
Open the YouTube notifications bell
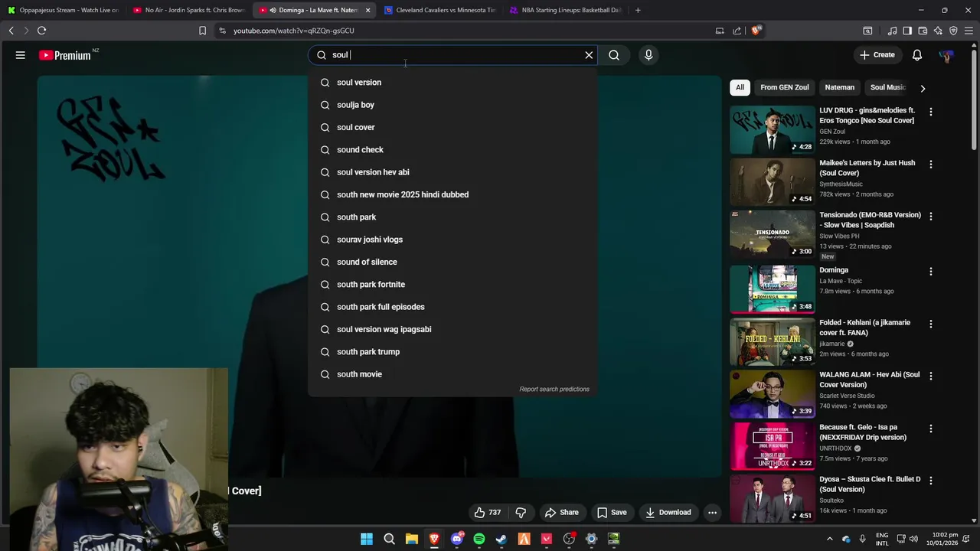917,55
